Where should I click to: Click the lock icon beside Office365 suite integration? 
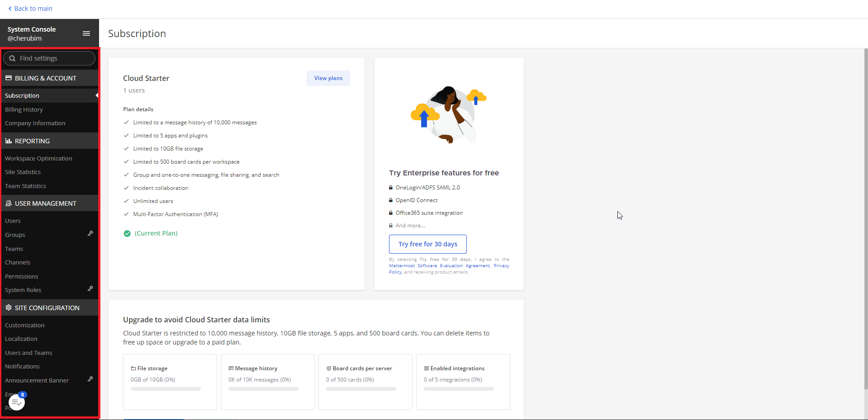[391, 212]
